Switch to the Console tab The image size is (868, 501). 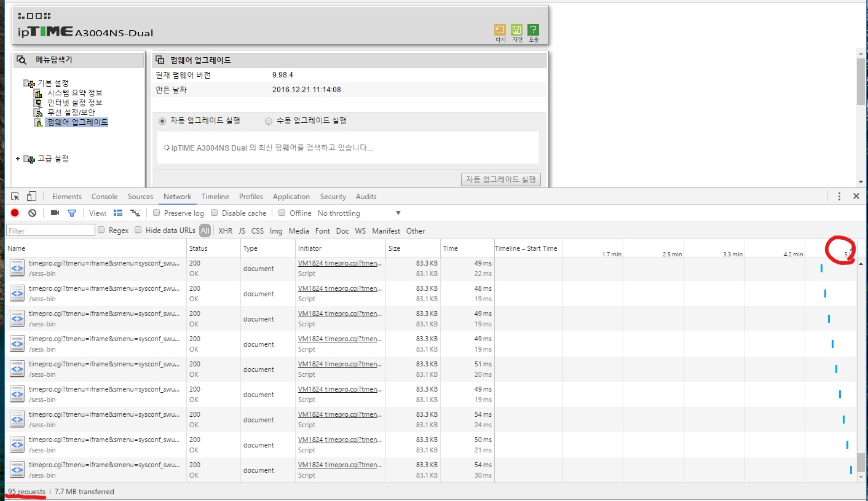click(105, 197)
